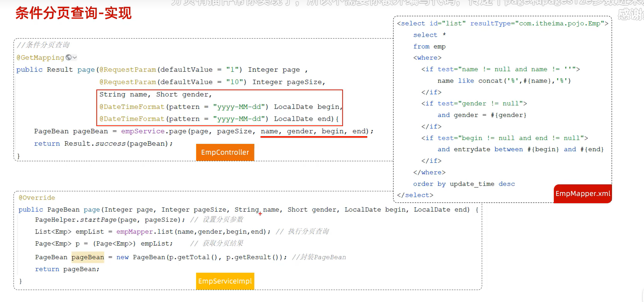644x302 pixels.
Task: Click 'and entrydate between #{begin} and #{end}'
Action: [x=521, y=150]
